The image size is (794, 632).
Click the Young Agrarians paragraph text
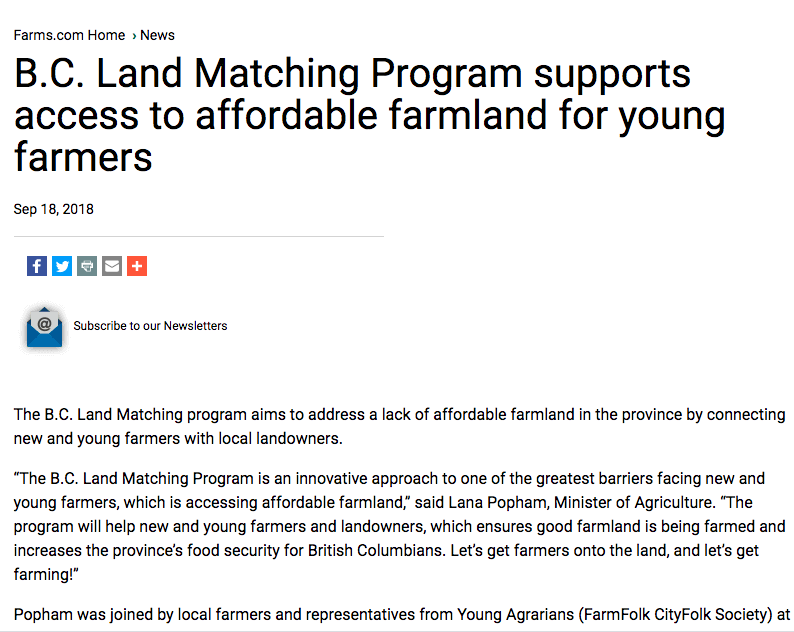(399, 613)
